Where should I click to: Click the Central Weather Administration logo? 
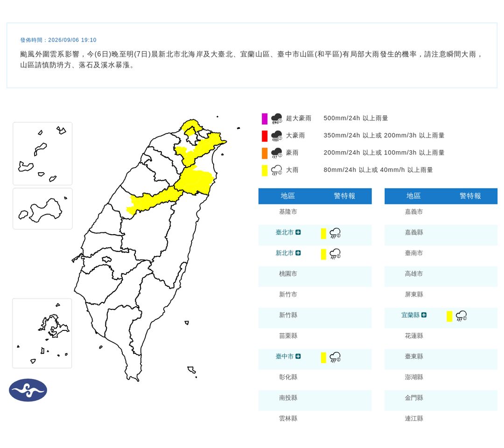(28, 390)
